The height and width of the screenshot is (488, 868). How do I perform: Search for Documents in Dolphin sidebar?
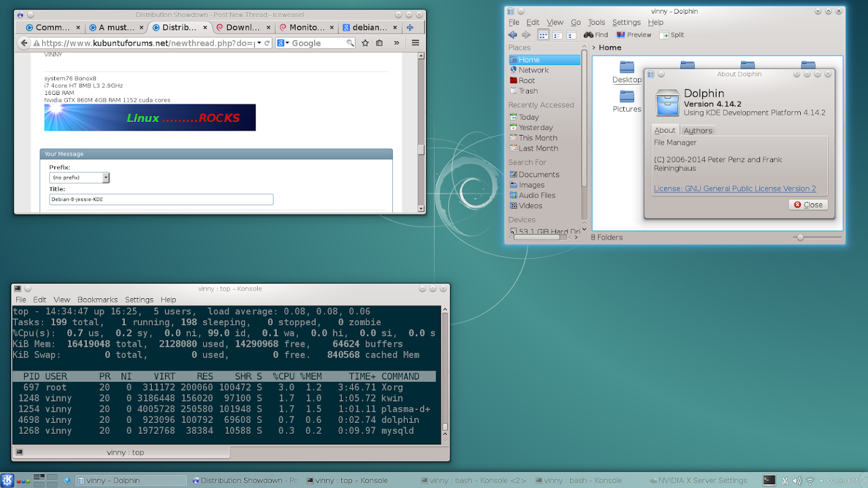(544, 175)
